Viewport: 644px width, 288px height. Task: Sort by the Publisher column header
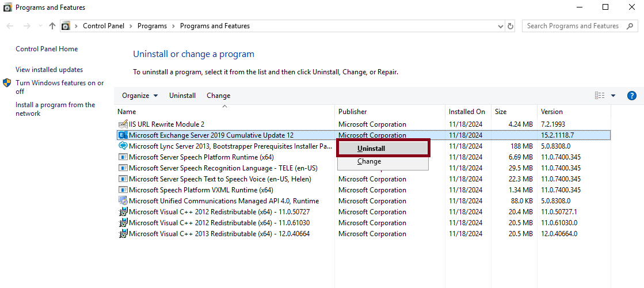click(x=390, y=111)
